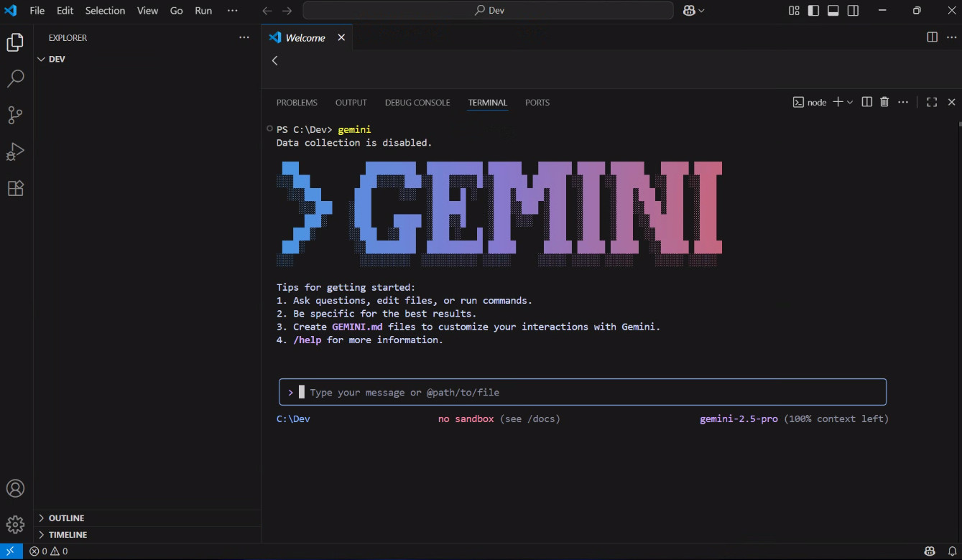Open the Source Control view
Screen dimensions: 962x560
pyautogui.click(x=15, y=115)
